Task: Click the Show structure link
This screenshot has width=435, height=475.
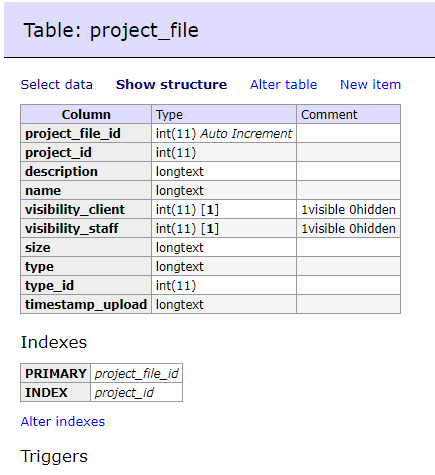Action: click(171, 85)
